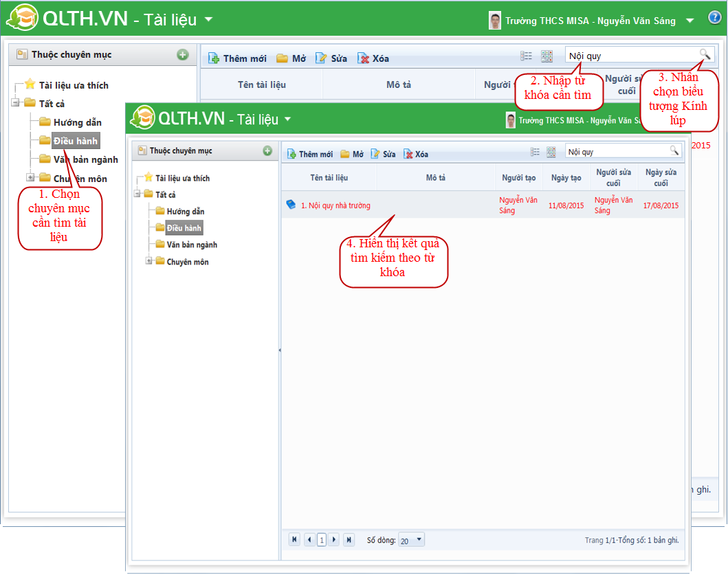728x575 pixels.
Task: Collapse the Tất cả node in front window tree
Action: (137, 194)
